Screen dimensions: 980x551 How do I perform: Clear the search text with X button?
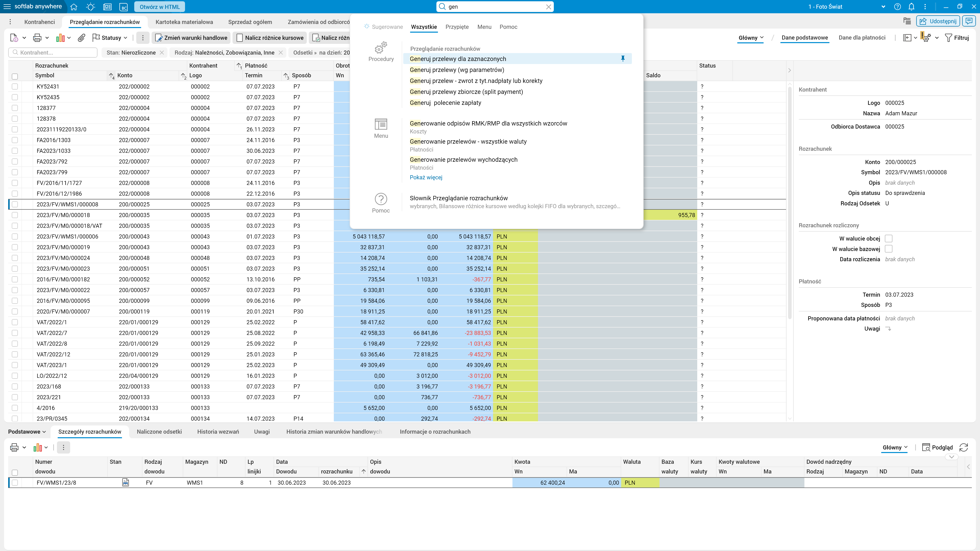(548, 7)
